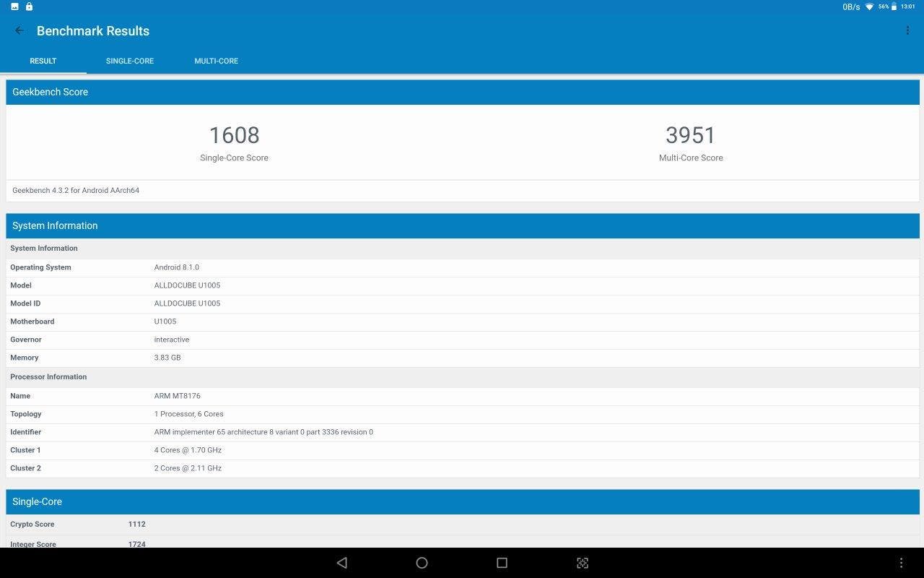924x578 pixels.
Task: Tap Cluster 1 value 4 Cores @ 1.70 GHz
Action: (188, 450)
